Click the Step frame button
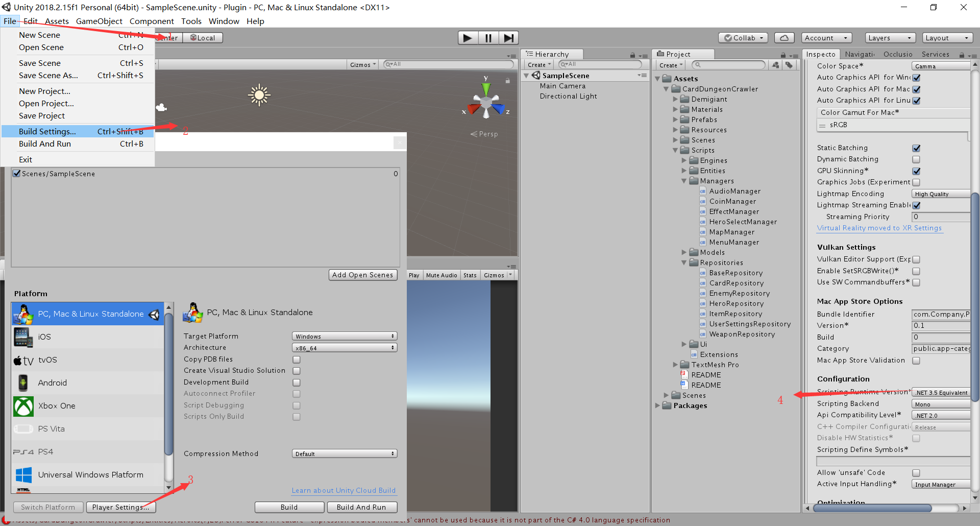 click(508, 38)
